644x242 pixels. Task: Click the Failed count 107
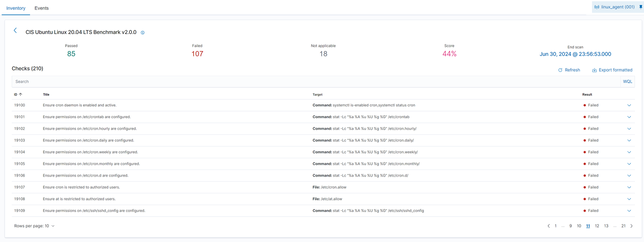pyautogui.click(x=197, y=54)
